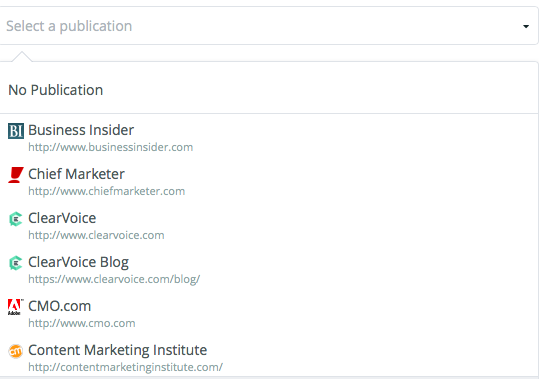Click the businessinsider.com URL text
Screen dimensions: 539x379
point(111,147)
